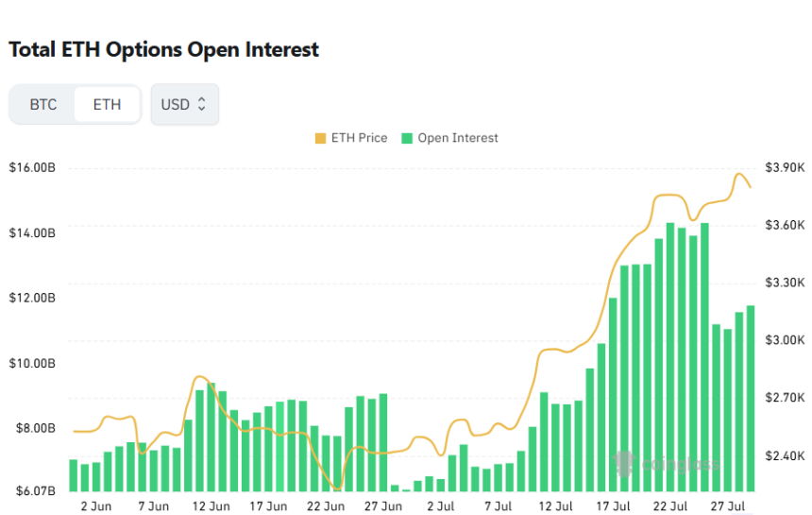The height and width of the screenshot is (515, 812).
Task: Click the Open Interest legend label
Action: click(458, 138)
